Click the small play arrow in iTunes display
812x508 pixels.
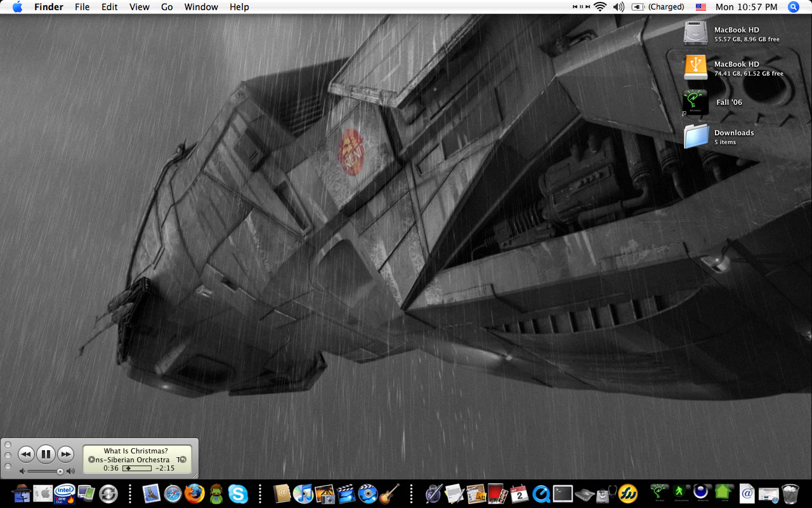(91, 460)
